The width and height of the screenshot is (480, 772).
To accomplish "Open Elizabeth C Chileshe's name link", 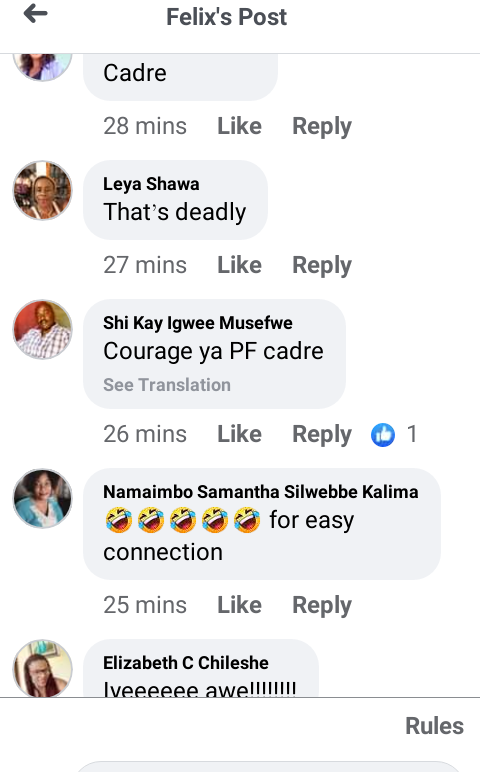I will pyautogui.click(x=186, y=663).
